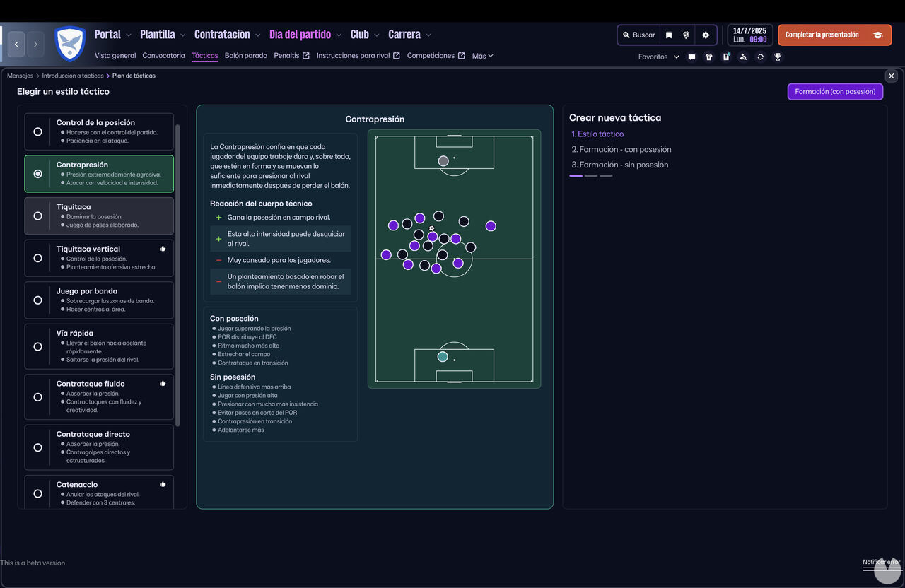Click the circular arrows refresh icon

click(760, 57)
